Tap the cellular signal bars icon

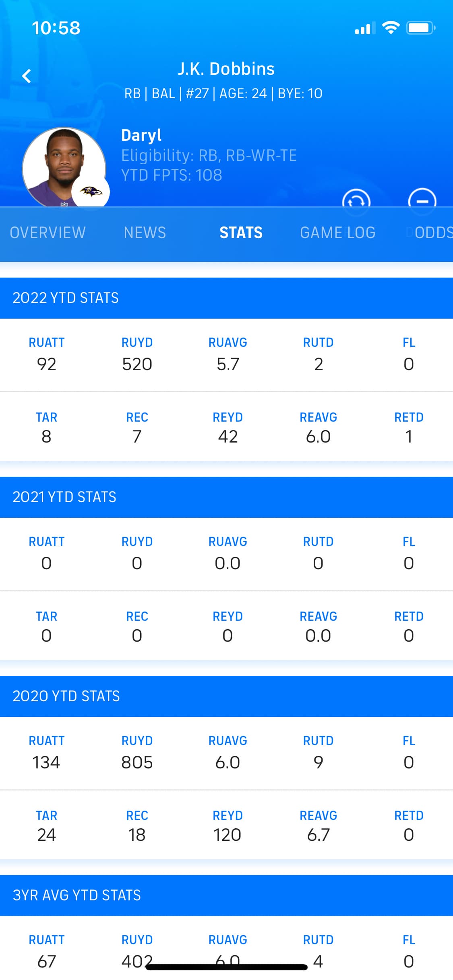[364, 28]
